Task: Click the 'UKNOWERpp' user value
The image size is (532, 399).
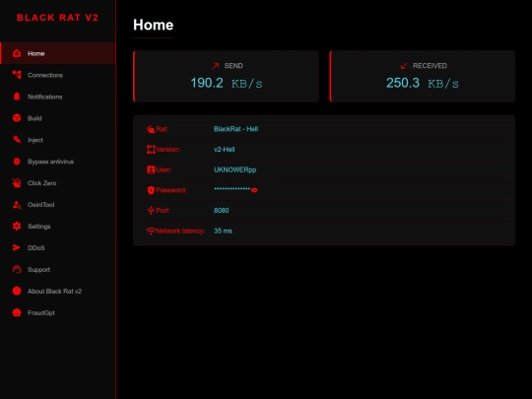Action: click(x=234, y=169)
